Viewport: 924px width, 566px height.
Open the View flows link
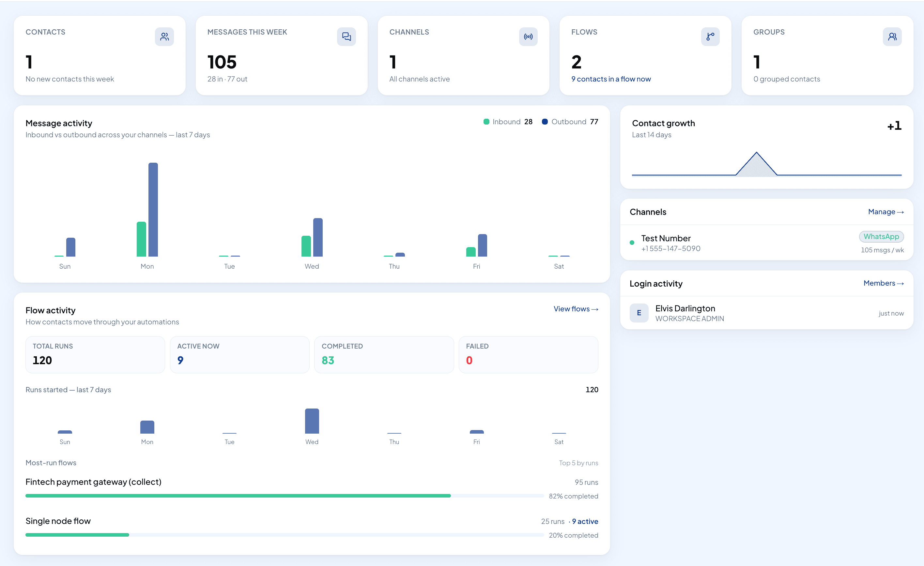pyautogui.click(x=576, y=309)
